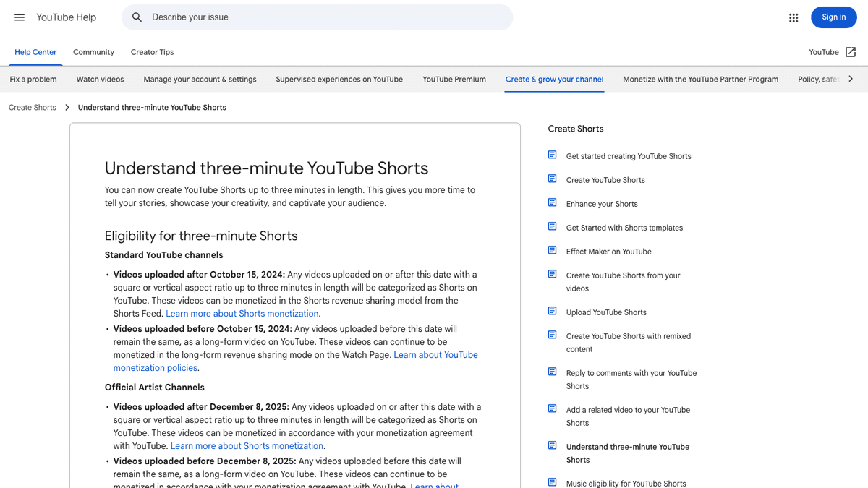Click Eligibility for three-minute Shorts heading
This screenshot has width=868, height=488.
click(x=201, y=236)
